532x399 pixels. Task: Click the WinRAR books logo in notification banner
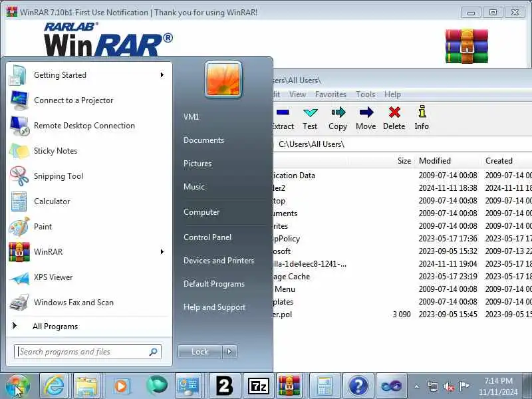[x=467, y=46]
